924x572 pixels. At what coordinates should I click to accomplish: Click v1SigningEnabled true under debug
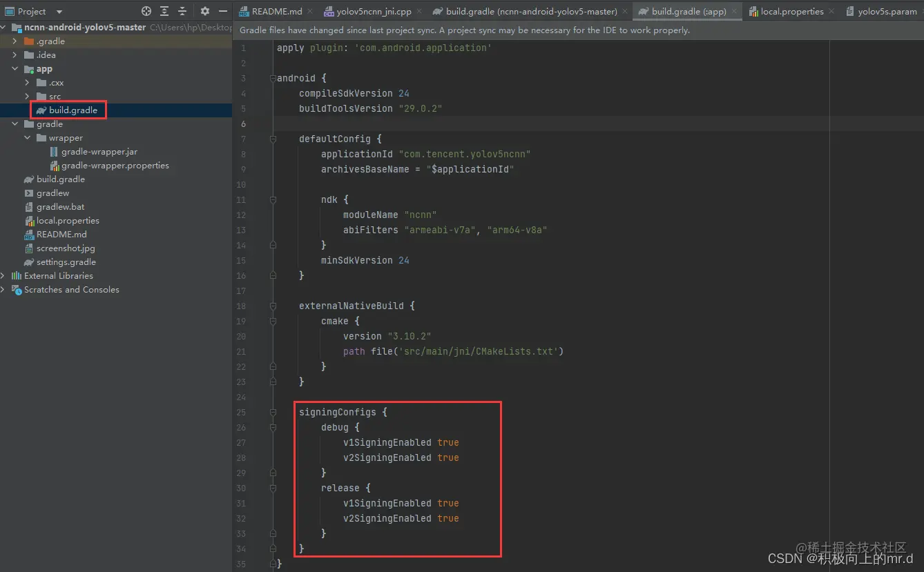(401, 442)
